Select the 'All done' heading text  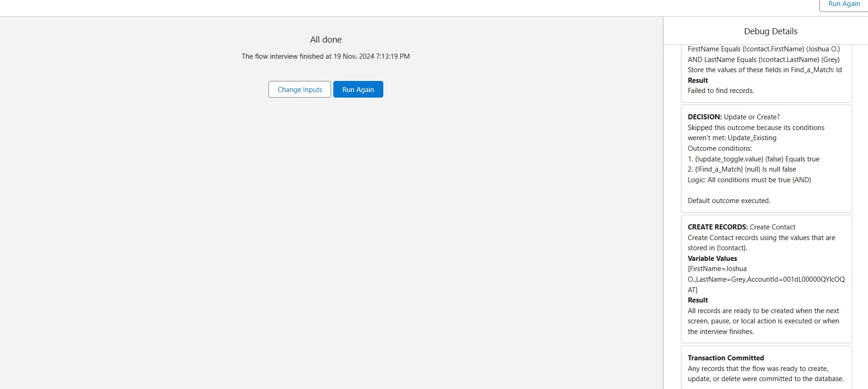click(326, 39)
